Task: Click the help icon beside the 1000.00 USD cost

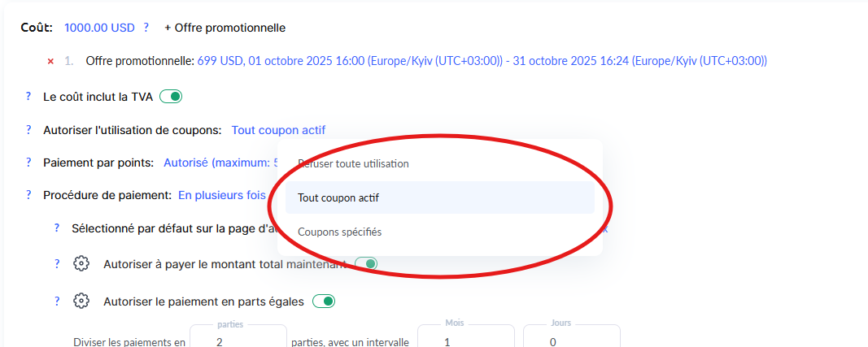Action: coord(146,28)
